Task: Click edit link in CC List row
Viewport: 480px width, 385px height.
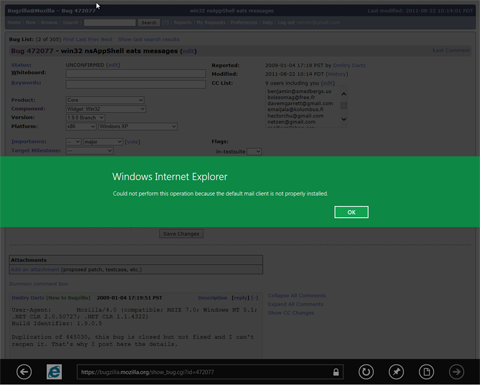Action: [328, 83]
